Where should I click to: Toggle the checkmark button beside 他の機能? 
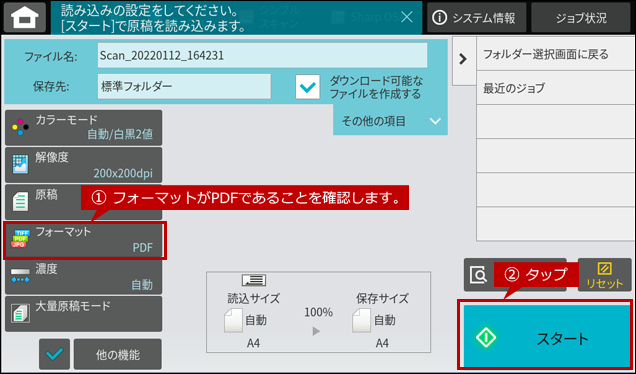click(x=55, y=354)
